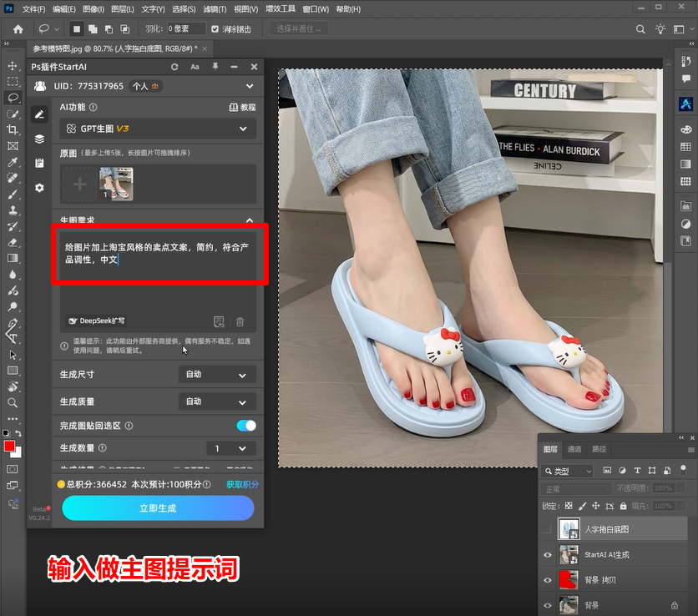Switch to the 路径 tab
This screenshot has height=616, width=698.
coord(599,449)
